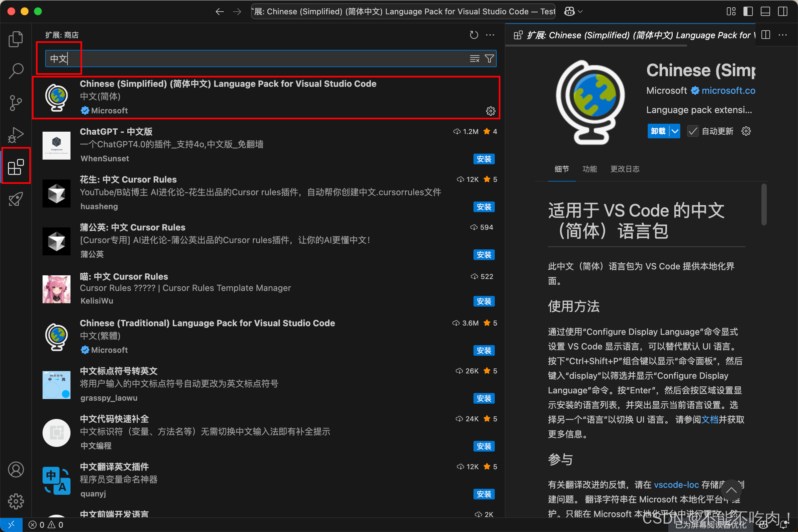
Task: Switch to the 功能 tab
Action: tap(589, 169)
